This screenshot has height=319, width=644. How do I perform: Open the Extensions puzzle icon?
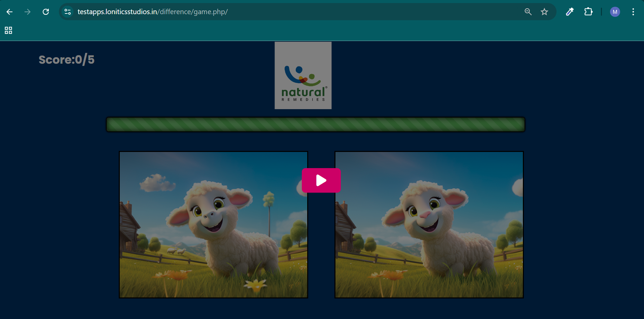588,12
